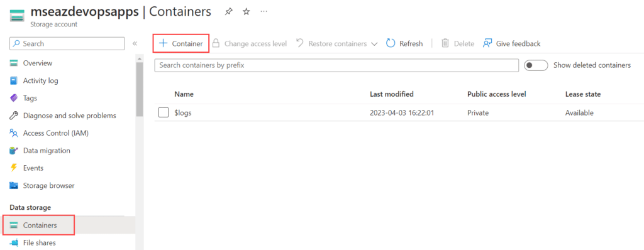Click the storage account icon beside mseazdevopsapps
The image size is (644, 250).
click(17, 16)
